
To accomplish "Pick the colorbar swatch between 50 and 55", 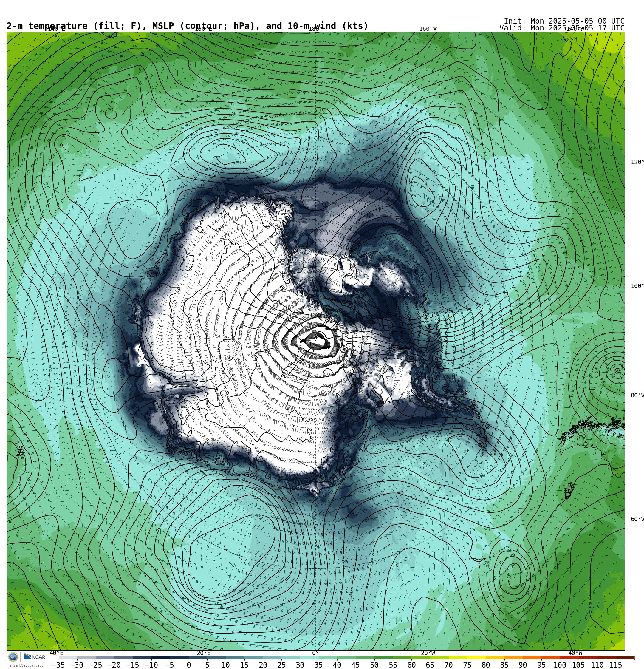I will click(384, 657).
